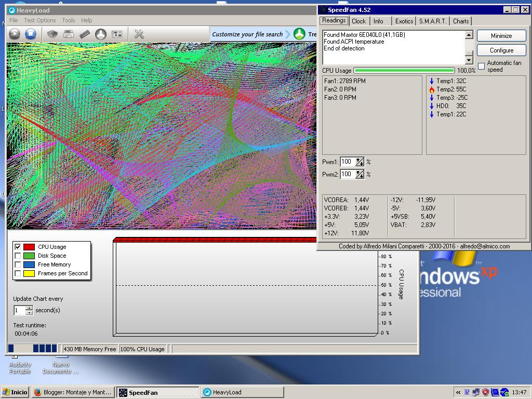Expand hidden tray icons chevron
The image size is (532, 399).
tap(458, 393)
